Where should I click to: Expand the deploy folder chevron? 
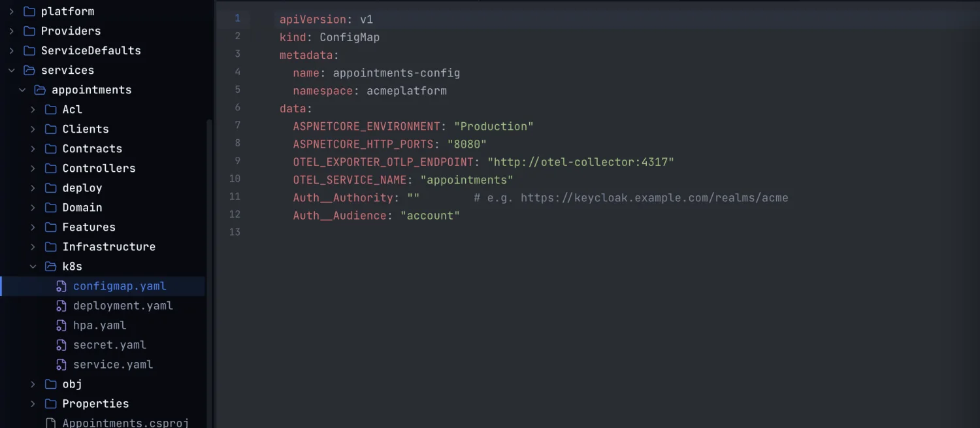pyautogui.click(x=33, y=188)
